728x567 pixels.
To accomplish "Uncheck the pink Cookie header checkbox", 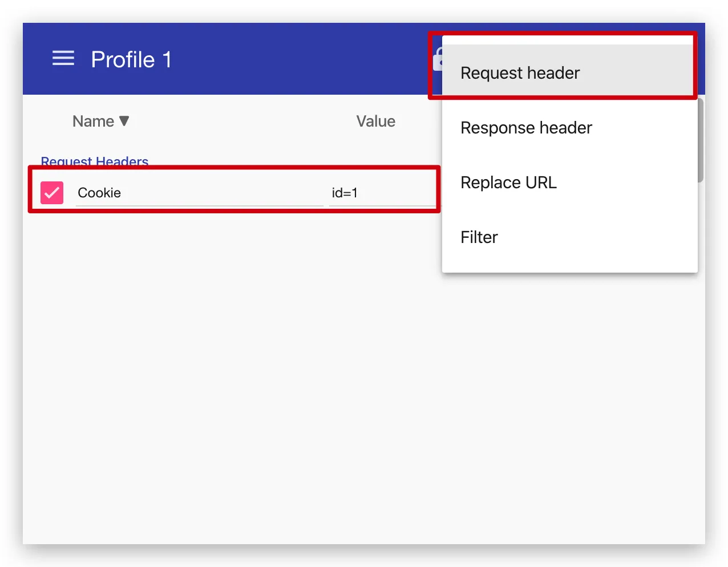I will click(x=52, y=193).
